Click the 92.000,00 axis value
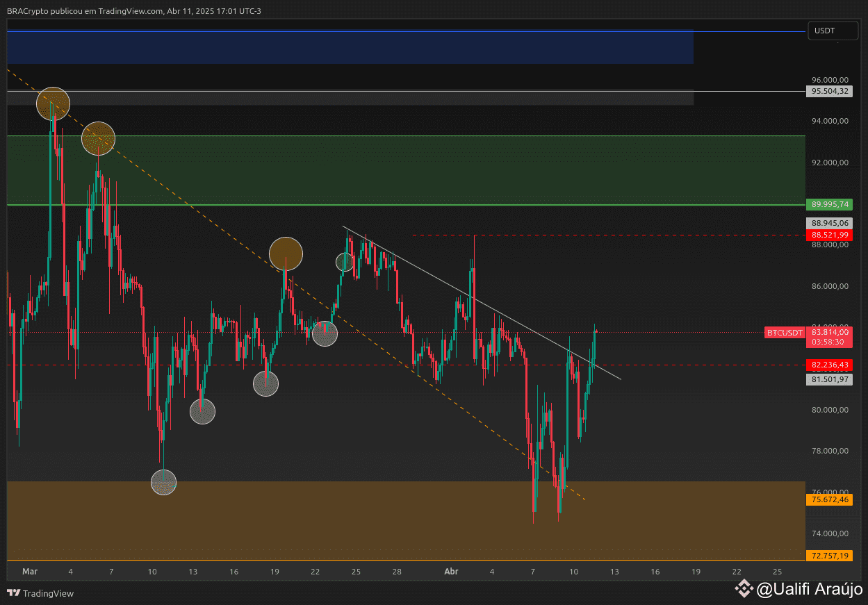 point(830,163)
